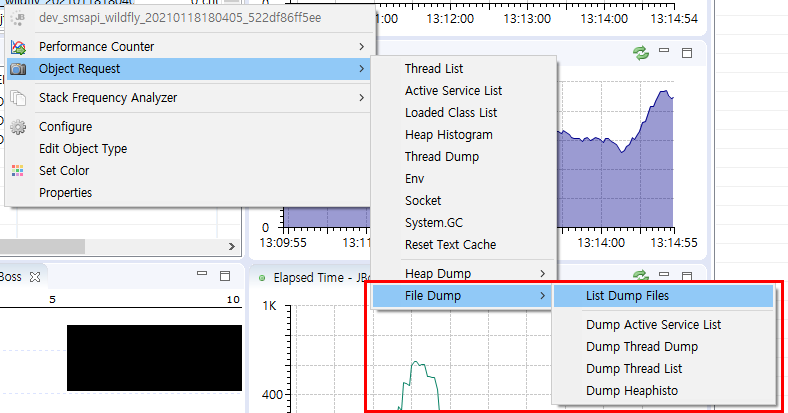
Task: Maximize the Boss view panel
Action: [225, 276]
